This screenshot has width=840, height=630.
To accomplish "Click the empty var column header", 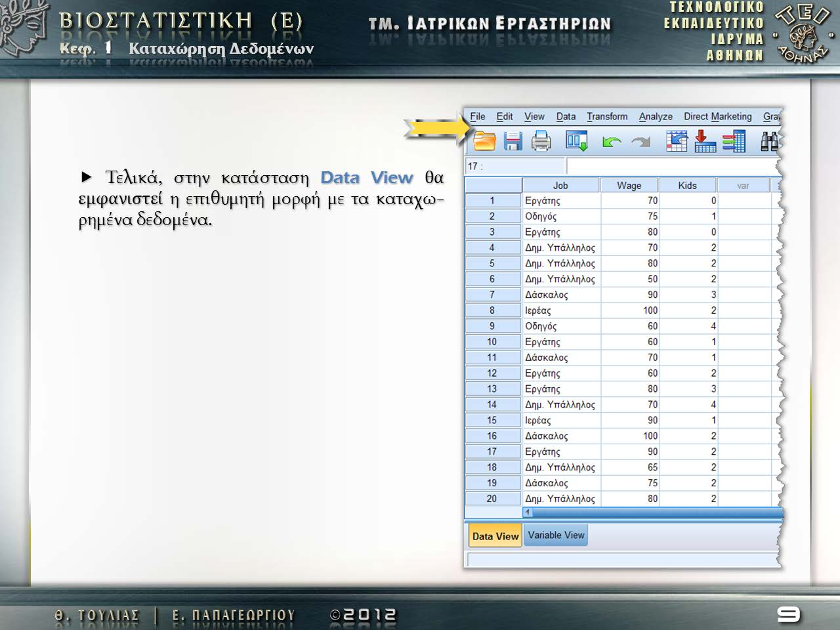I will 743,186.
